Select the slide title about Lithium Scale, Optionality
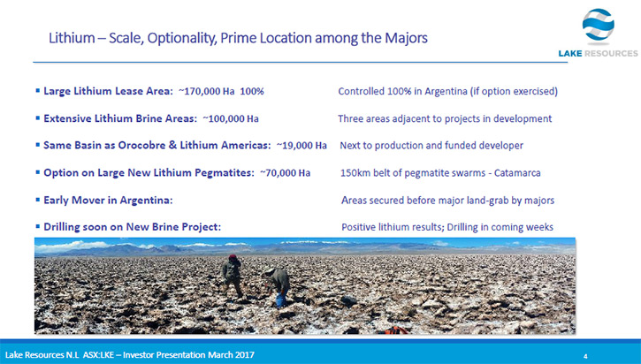Viewport: 641px width, 364px height. click(x=238, y=38)
